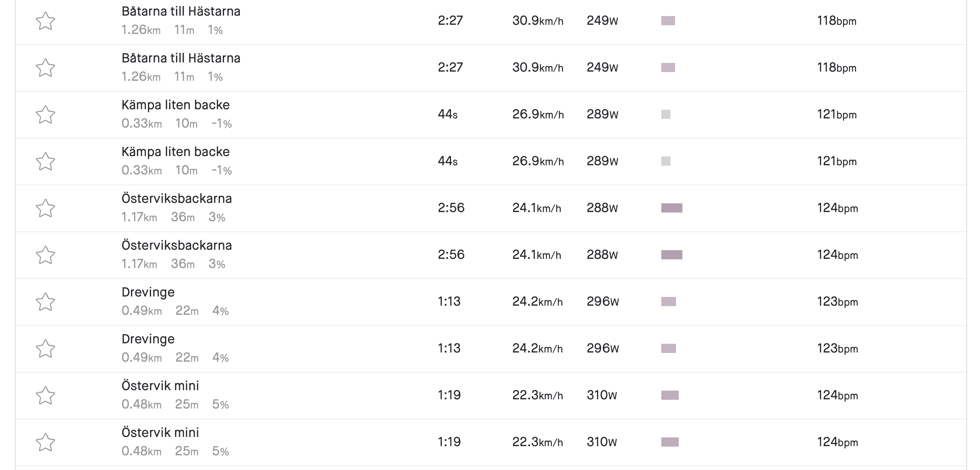Open the last Östervik mini segment name
This screenshot has width=980, height=470.
coord(160,433)
